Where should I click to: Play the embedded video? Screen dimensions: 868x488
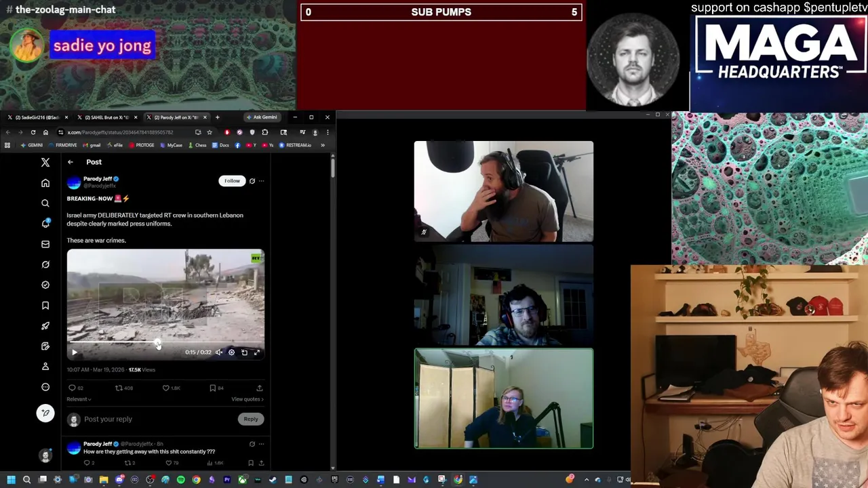tap(75, 352)
